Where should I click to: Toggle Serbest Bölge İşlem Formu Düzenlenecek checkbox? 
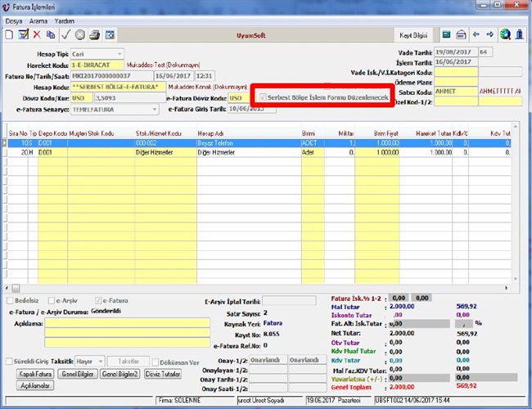[x=263, y=97]
